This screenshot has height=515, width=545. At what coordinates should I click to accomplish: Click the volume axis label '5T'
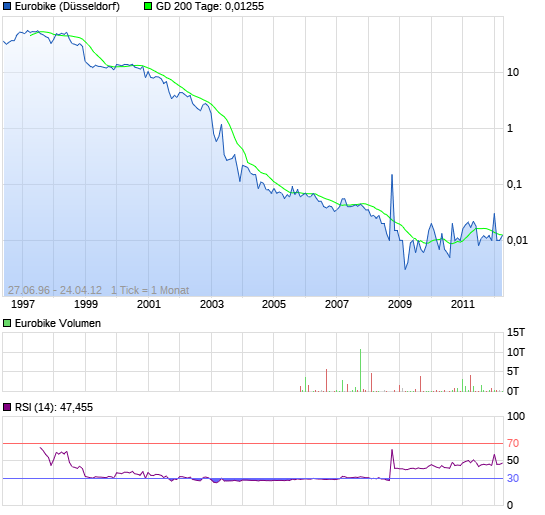(x=513, y=371)
